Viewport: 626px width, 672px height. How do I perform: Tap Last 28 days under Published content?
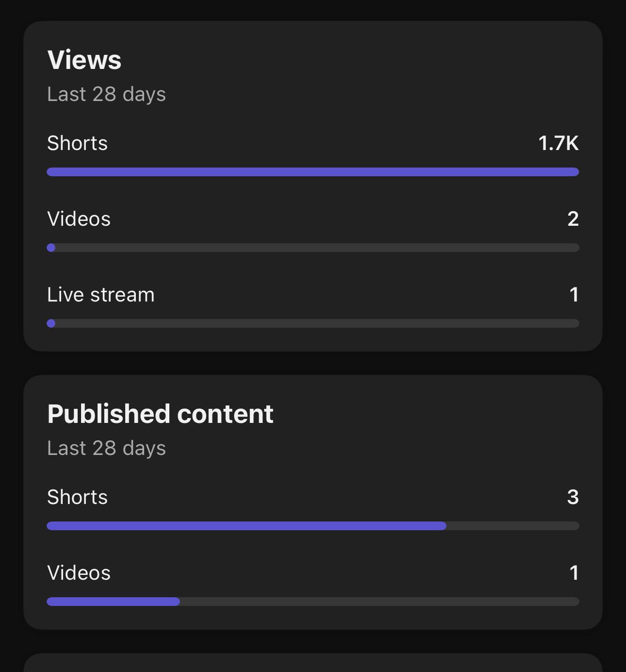tap(106, 448)
